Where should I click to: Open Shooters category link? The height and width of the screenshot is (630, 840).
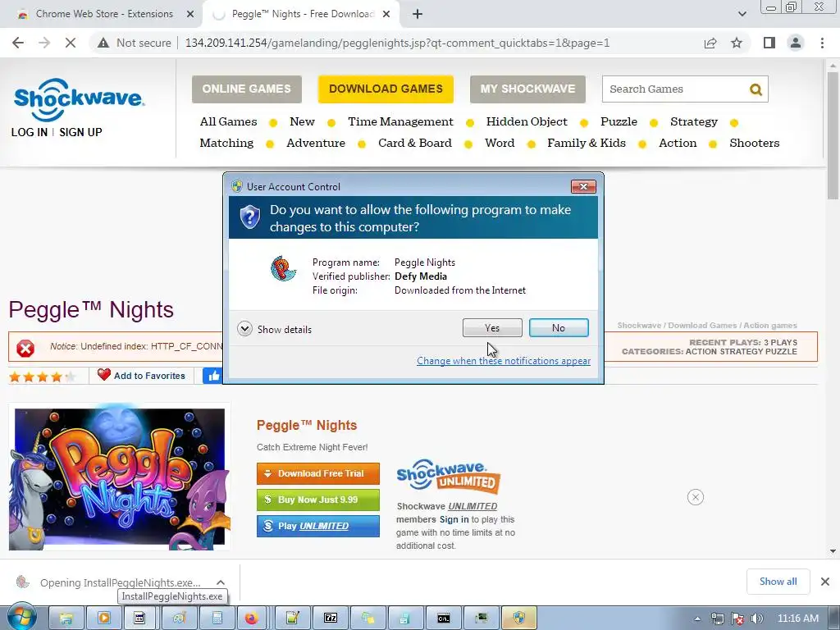(x=755, y=143)
